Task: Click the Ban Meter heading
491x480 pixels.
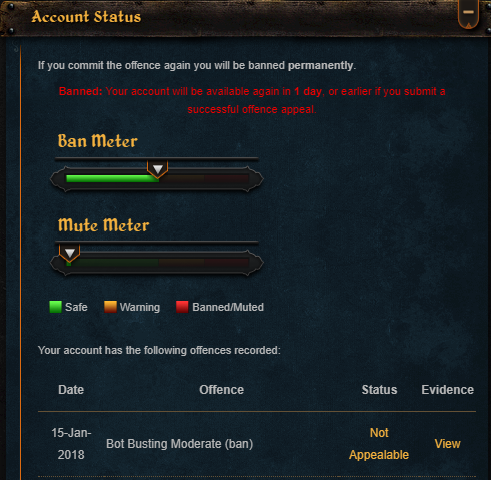Action: (97, 141)
